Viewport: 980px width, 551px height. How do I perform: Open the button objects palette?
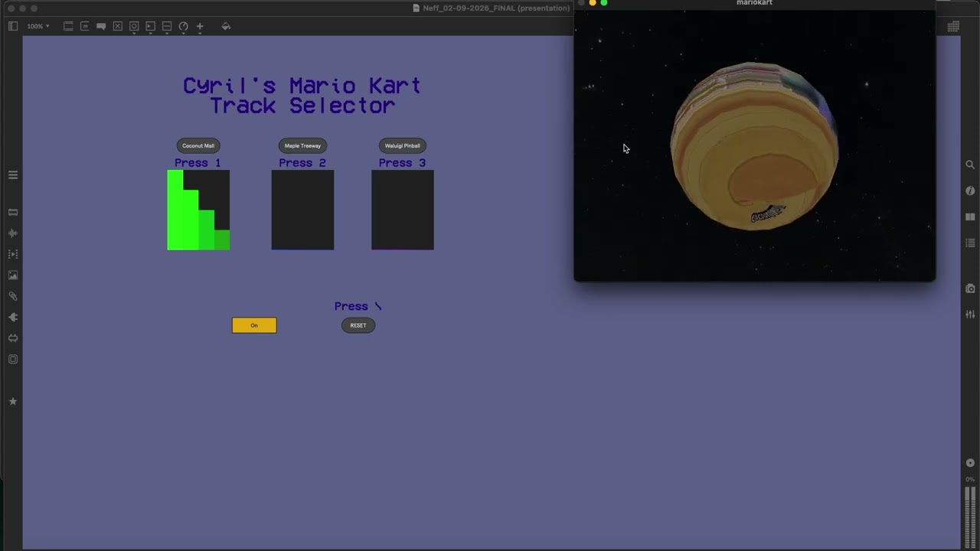pyautogui.click(x=134, y=26)
